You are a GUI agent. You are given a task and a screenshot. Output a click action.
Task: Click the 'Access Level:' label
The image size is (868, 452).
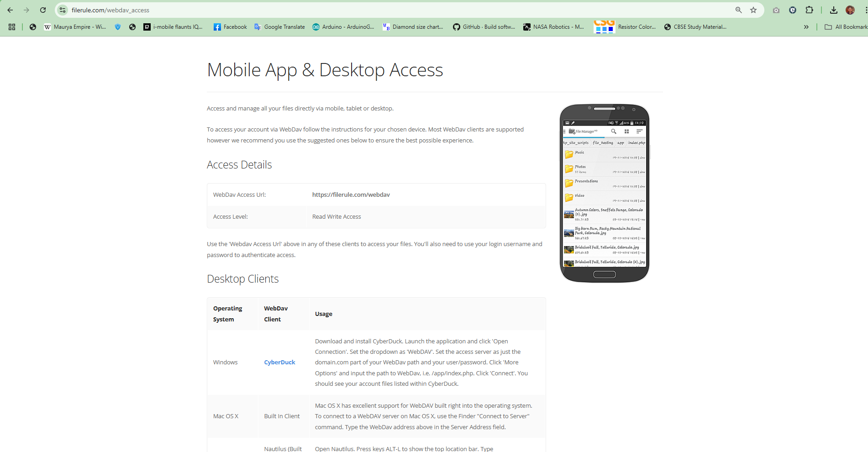click(x=230, y=217)
